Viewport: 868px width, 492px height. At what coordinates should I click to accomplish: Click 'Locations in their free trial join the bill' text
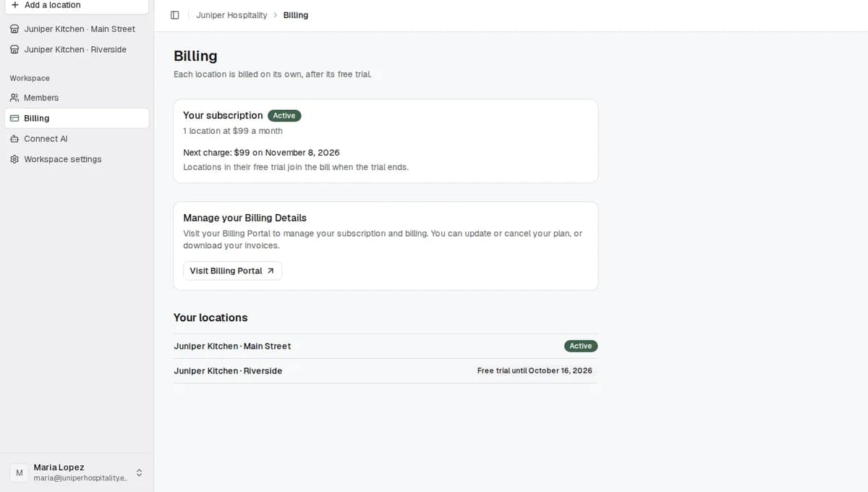pyautogui.click(x=296, y=167)
